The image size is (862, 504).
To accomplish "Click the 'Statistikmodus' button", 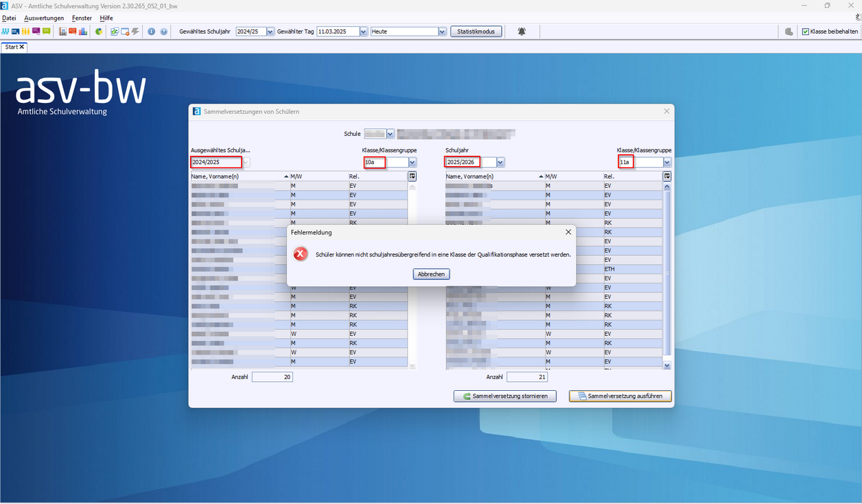I will 476,32.
